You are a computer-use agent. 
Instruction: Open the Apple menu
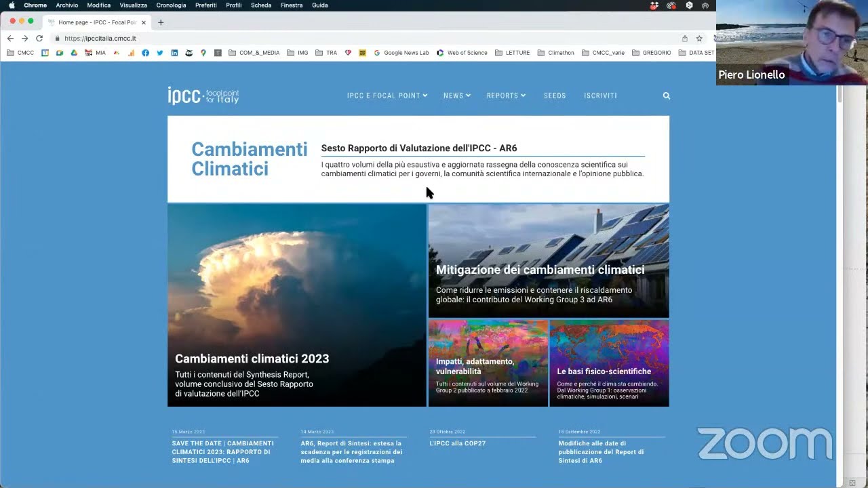pyautogui.click(x=12, y=5)
